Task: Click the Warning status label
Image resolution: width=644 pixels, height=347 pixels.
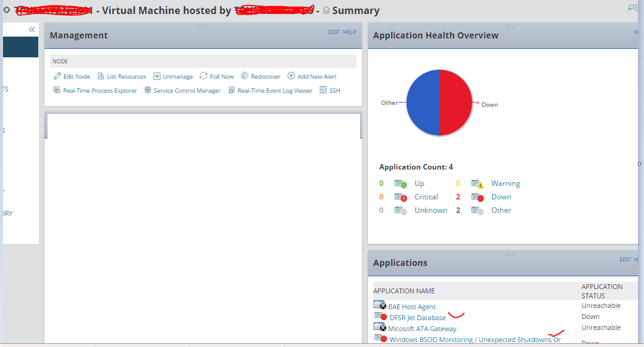Action: (505, 184)
